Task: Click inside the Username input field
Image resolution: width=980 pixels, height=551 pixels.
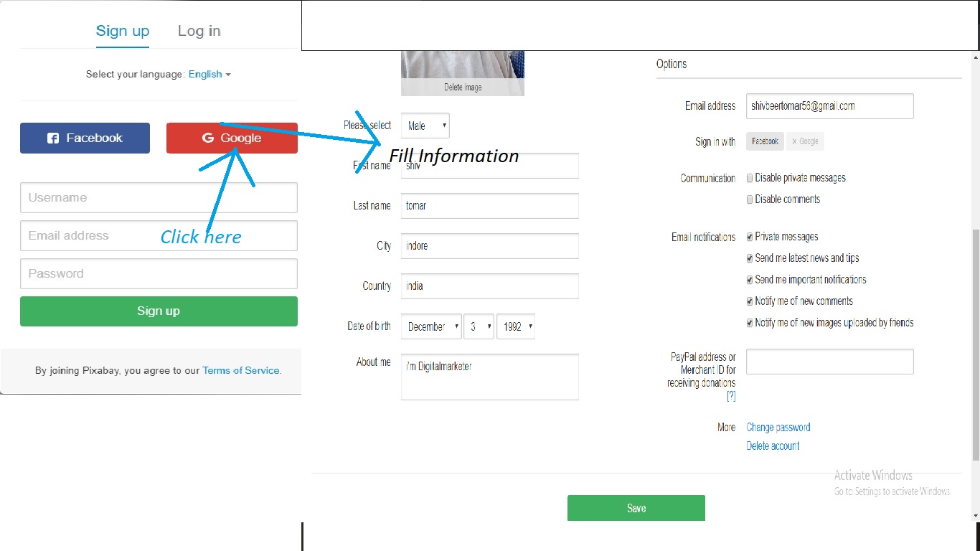Action: tap(158, 197)
